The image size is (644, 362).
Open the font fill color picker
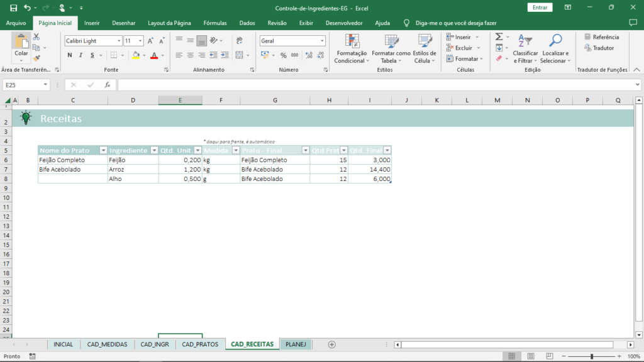[143, 55]
